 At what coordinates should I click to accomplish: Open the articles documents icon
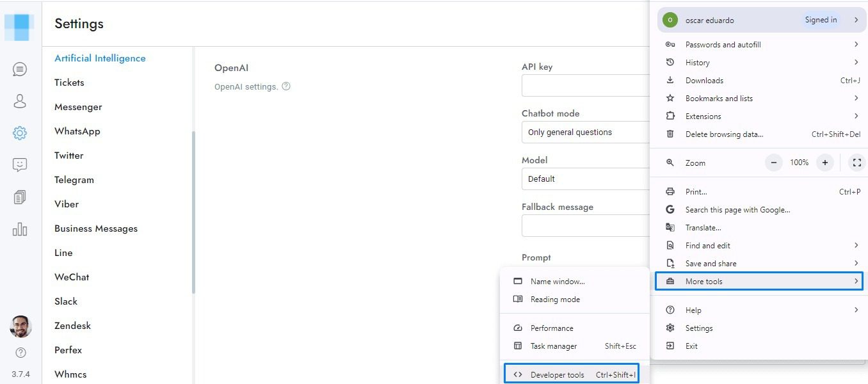point(20,197)
